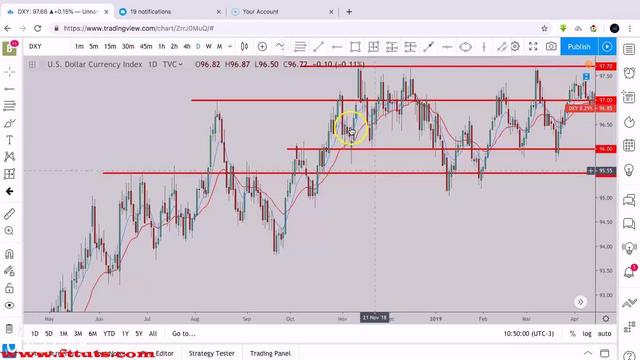This screenshot has width=640, height=360.
Task: Select the horizontal line tool in left sidebar
Action: click(9, 89)
